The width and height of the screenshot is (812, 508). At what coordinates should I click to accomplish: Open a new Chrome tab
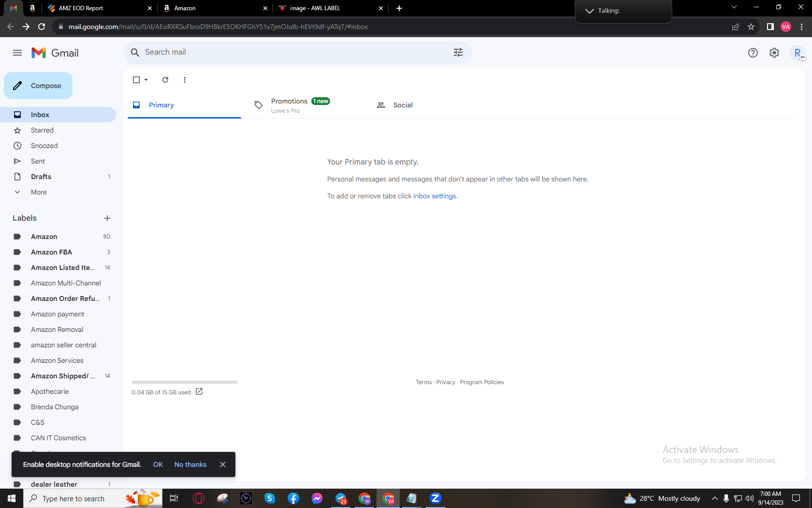399,8
